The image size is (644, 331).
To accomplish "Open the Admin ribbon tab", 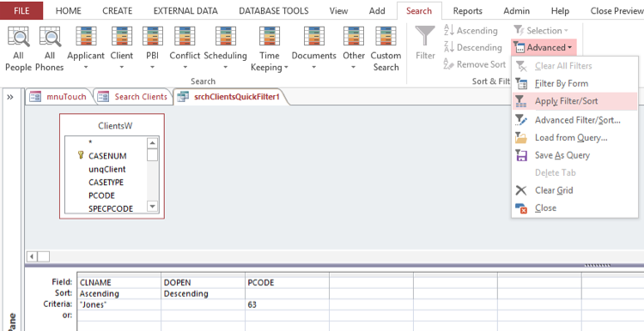I will [516, 11].
